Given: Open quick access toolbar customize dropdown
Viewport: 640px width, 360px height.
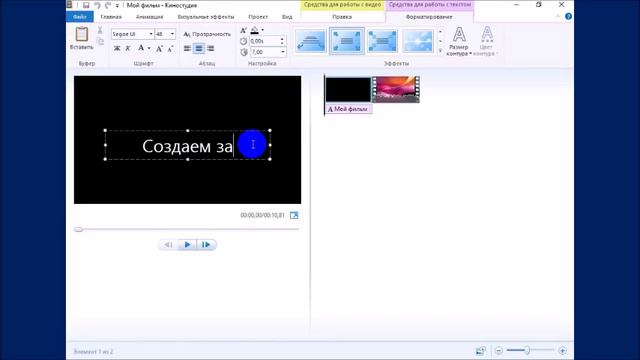Looking at the screenshot, I should click(117, 6).
